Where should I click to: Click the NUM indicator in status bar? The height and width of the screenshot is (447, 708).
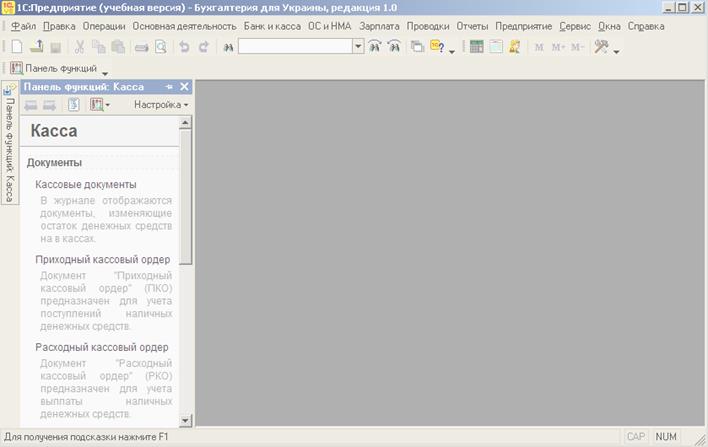click(666, 437)
